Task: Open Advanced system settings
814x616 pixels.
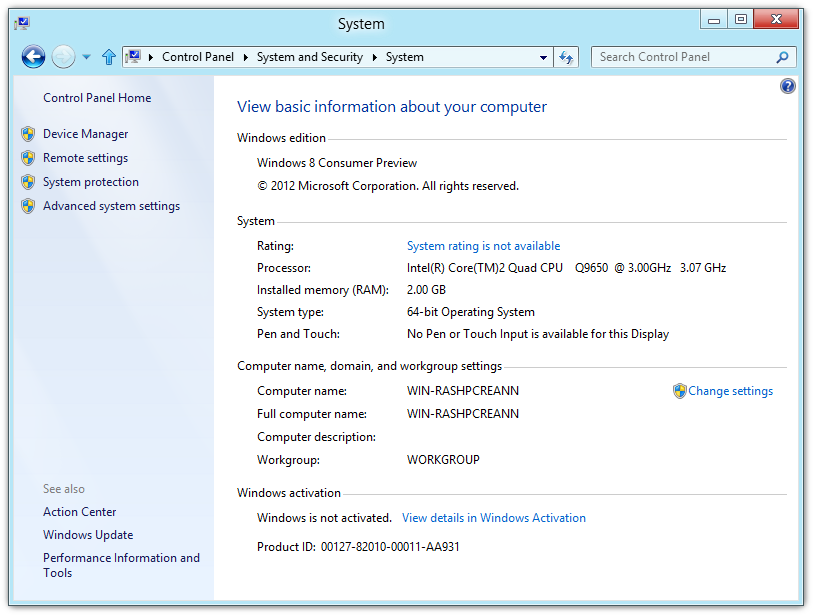Action: (111, 206)
